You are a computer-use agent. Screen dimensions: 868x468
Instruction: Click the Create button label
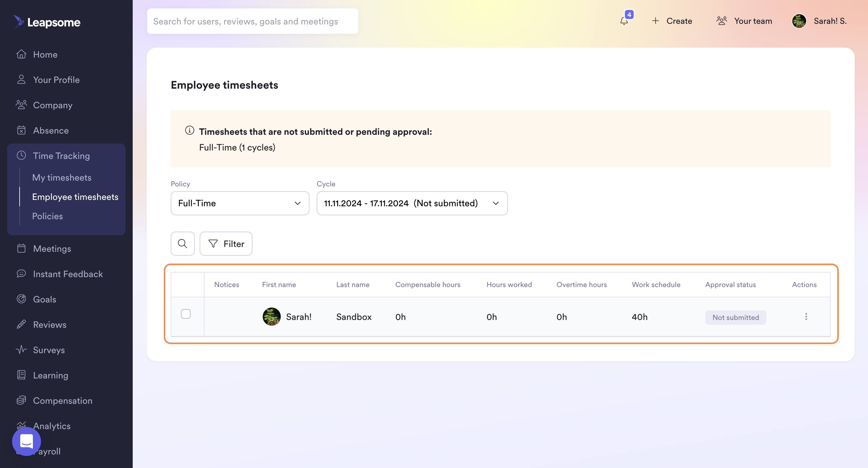tap(679, 21)
